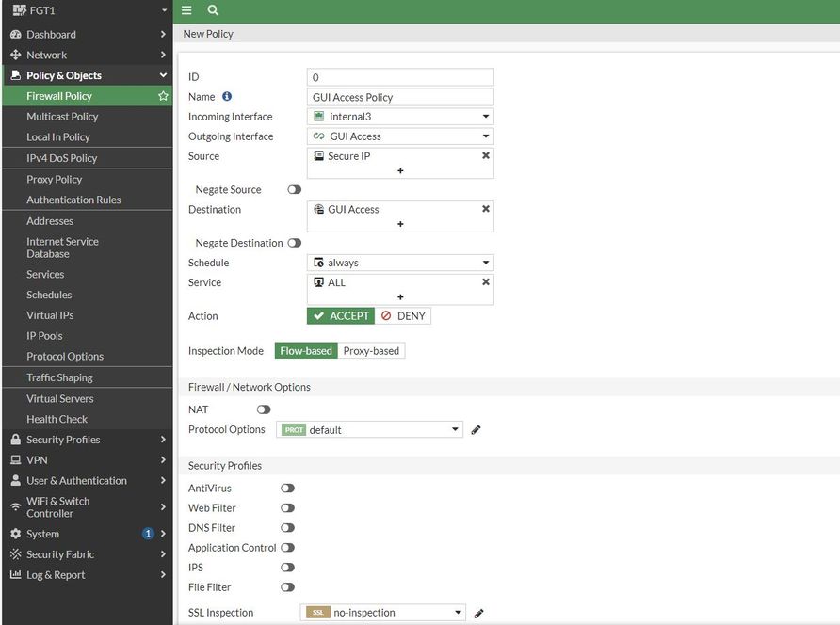This screenshot has height=625, width=840.
Task: Expand the Security Profiles chevron
Action: (163, 440)
